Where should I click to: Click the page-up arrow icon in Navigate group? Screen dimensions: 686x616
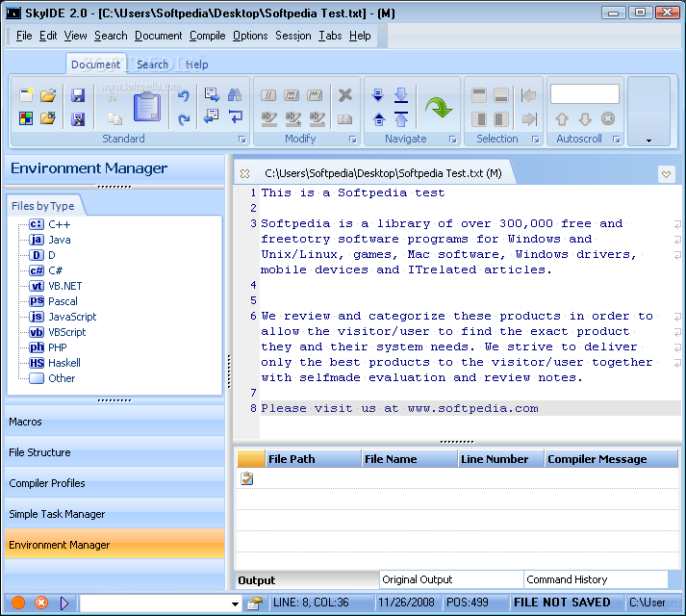click(379, 118)
